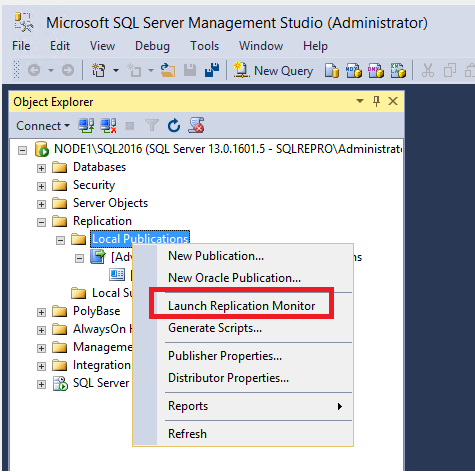The height and width of the screenshot is (472, 475).
Task: Click Database Engine Query icon beside New Query
Action: click(332, 70)
